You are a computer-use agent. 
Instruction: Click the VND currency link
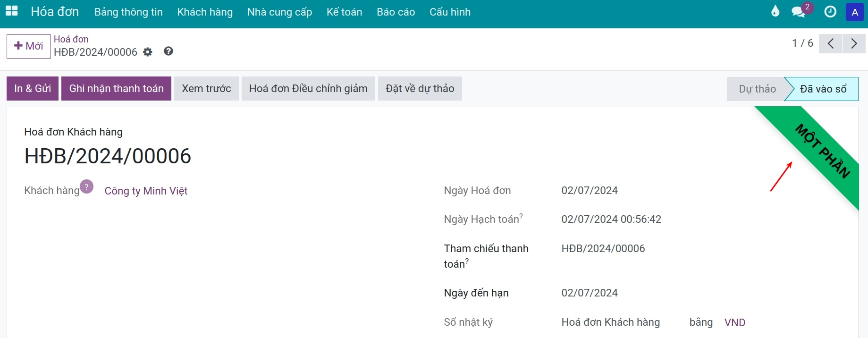click(x=735, y=322)
